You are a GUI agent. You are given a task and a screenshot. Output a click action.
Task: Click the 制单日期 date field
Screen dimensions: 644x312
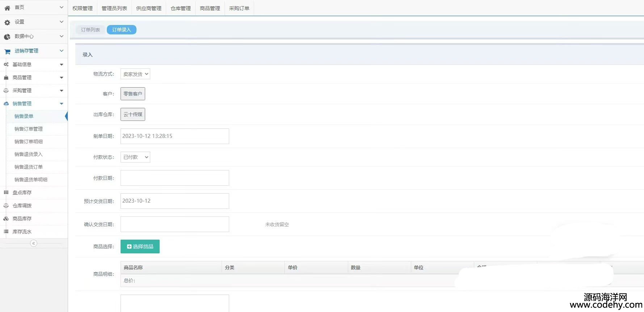point(175,136)
